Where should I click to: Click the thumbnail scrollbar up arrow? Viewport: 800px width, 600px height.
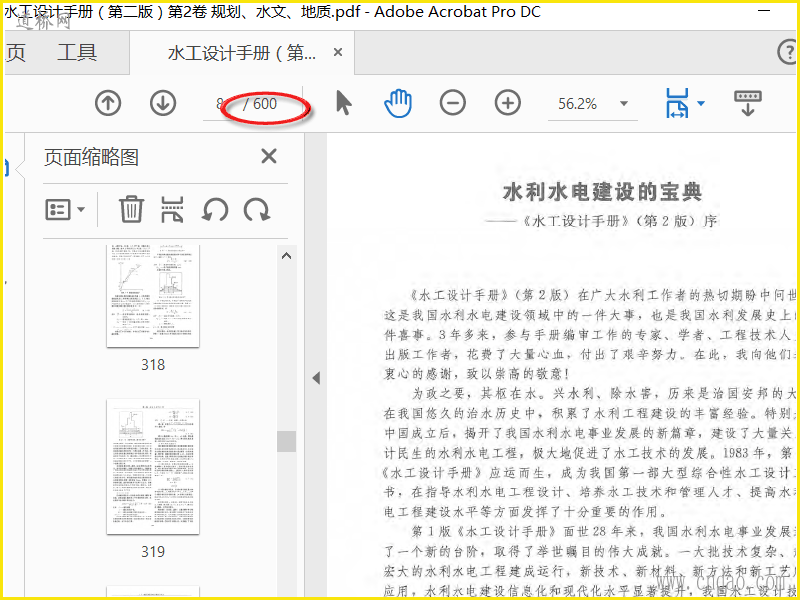point(287,256)
